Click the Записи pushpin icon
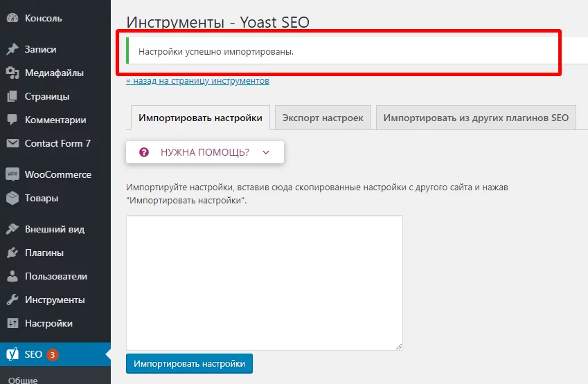This screenshot has width=588, height=384. 12,49
